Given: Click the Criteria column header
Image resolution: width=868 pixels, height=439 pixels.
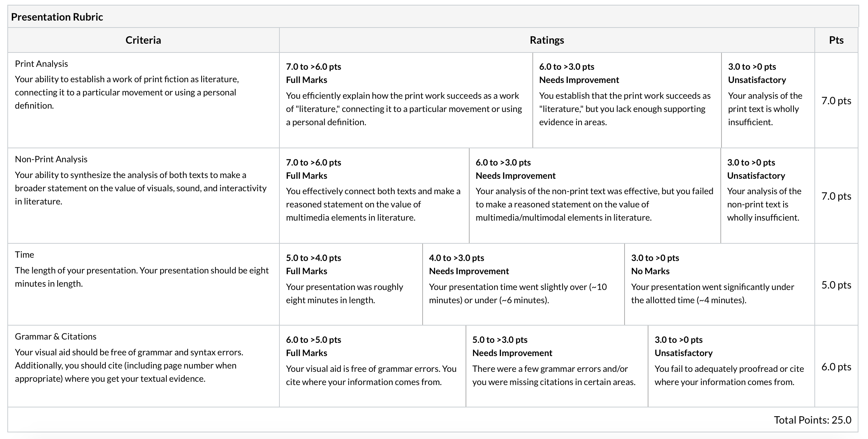Looking at the screenshot, I should pos(143,40).
